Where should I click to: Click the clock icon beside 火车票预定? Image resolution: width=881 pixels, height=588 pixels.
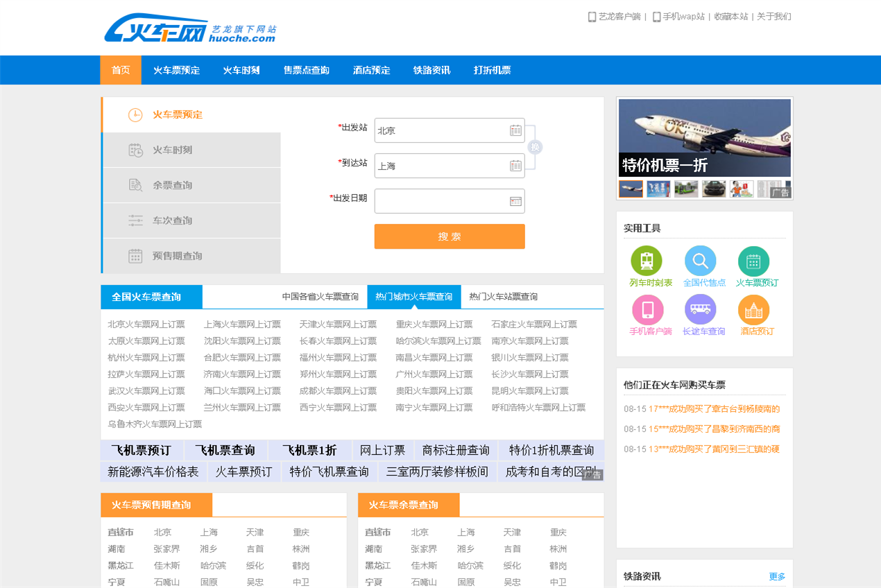click(135, 115)
